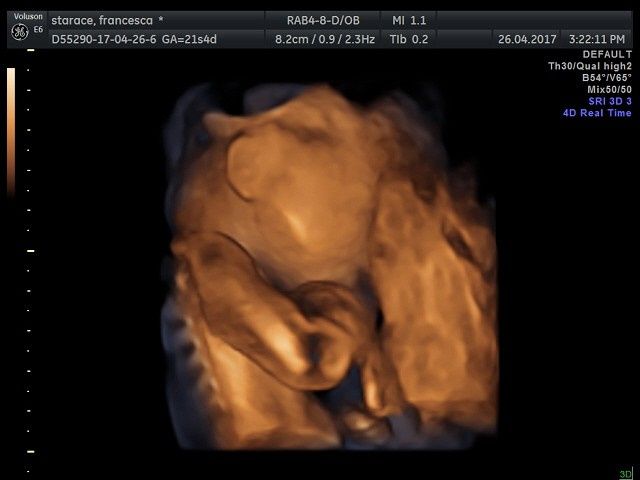Select patient name starace, francesca
Screen dimensions: 640x480
click(x=107, y=19)
